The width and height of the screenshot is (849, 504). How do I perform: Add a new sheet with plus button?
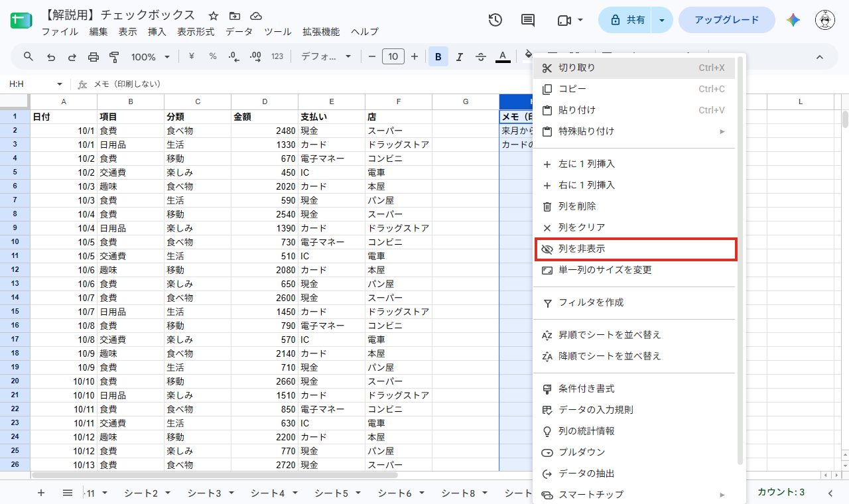coord(41,493)
